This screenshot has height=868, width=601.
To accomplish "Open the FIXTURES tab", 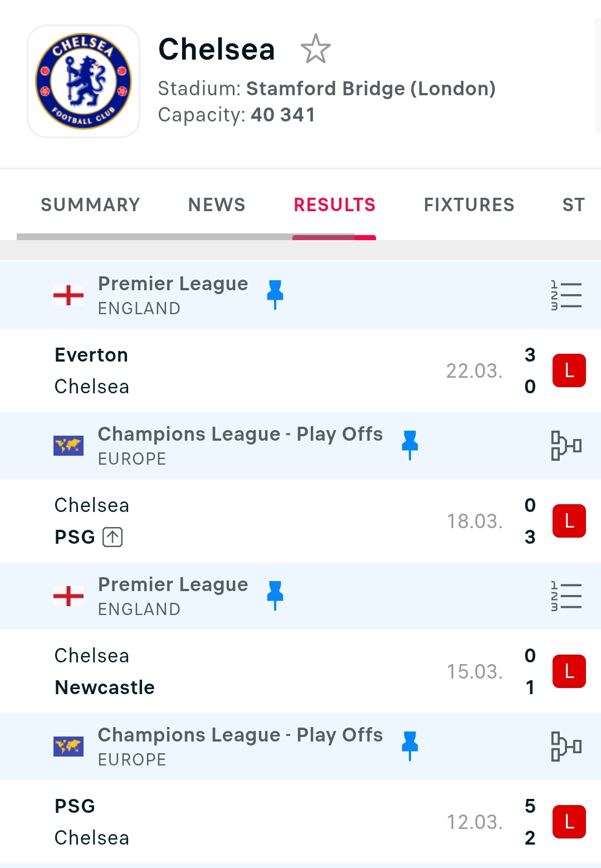I will [469, 204].
